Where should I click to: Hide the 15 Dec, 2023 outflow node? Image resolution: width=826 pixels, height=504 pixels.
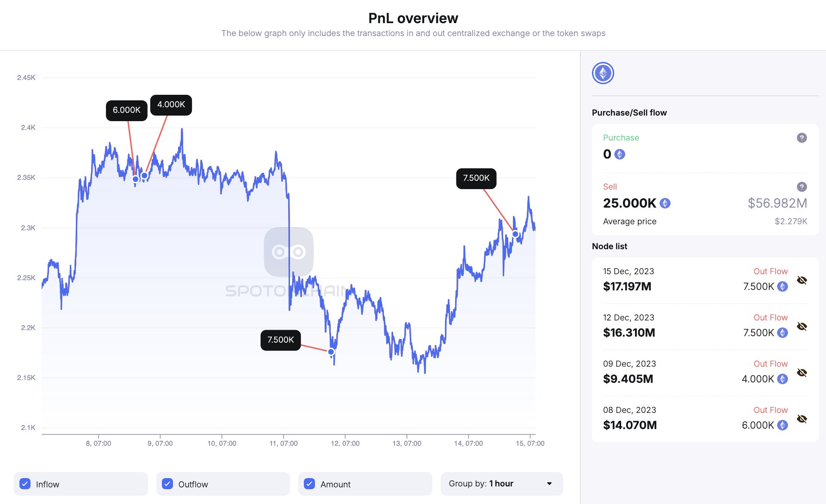(x=802, y=280)
